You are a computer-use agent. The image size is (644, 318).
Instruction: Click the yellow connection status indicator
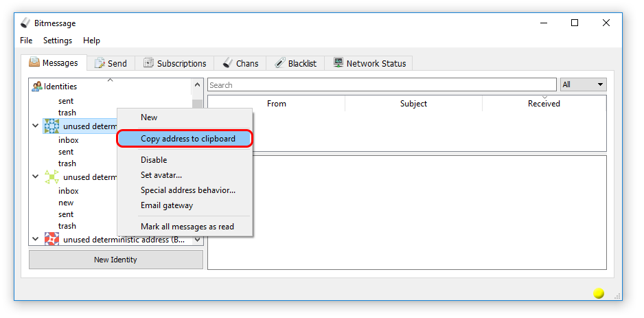point(599,293)
